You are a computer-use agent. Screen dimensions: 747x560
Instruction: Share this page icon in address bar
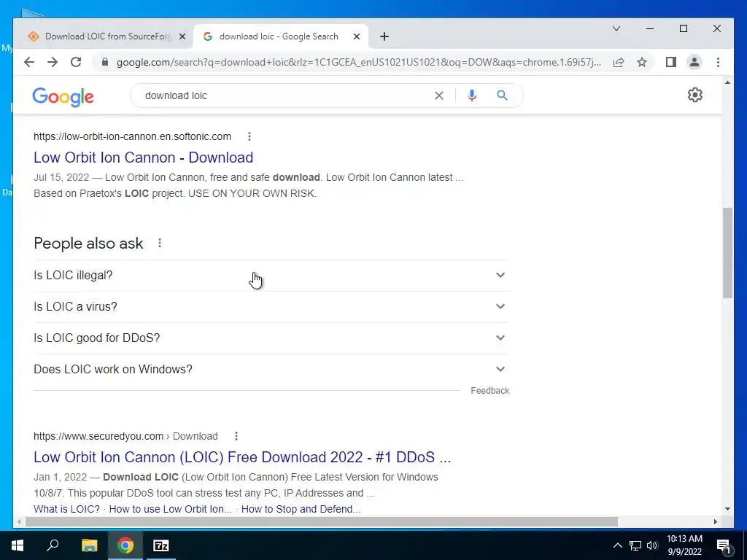coord(619,63)
